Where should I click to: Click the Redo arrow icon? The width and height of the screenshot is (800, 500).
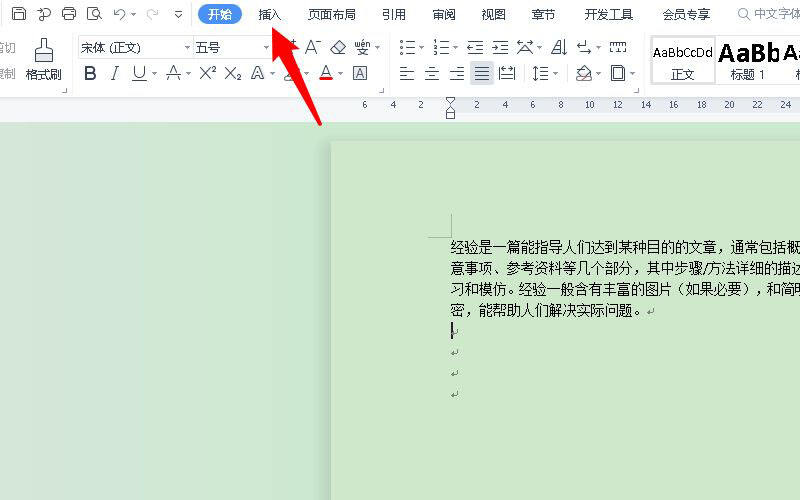[152, 14]
